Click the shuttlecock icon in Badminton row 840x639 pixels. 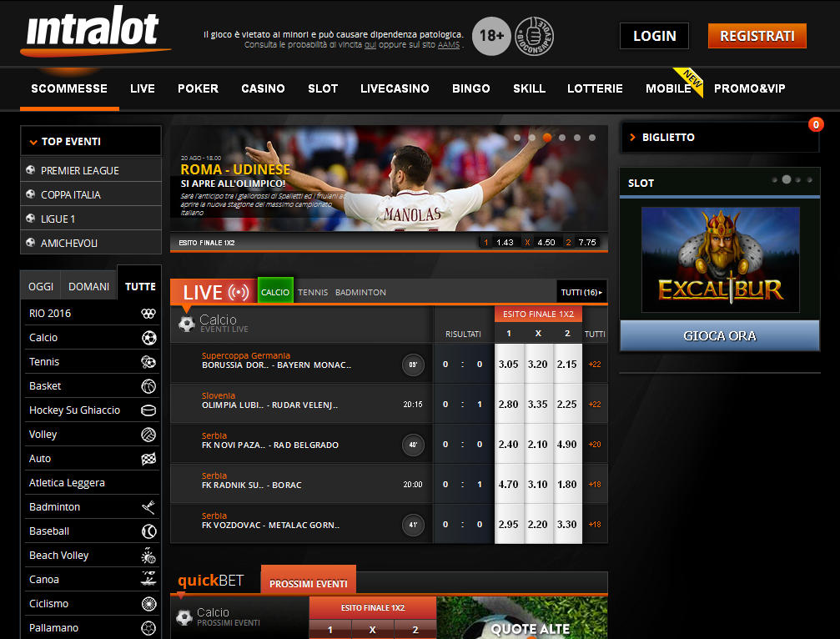(148, 506)
